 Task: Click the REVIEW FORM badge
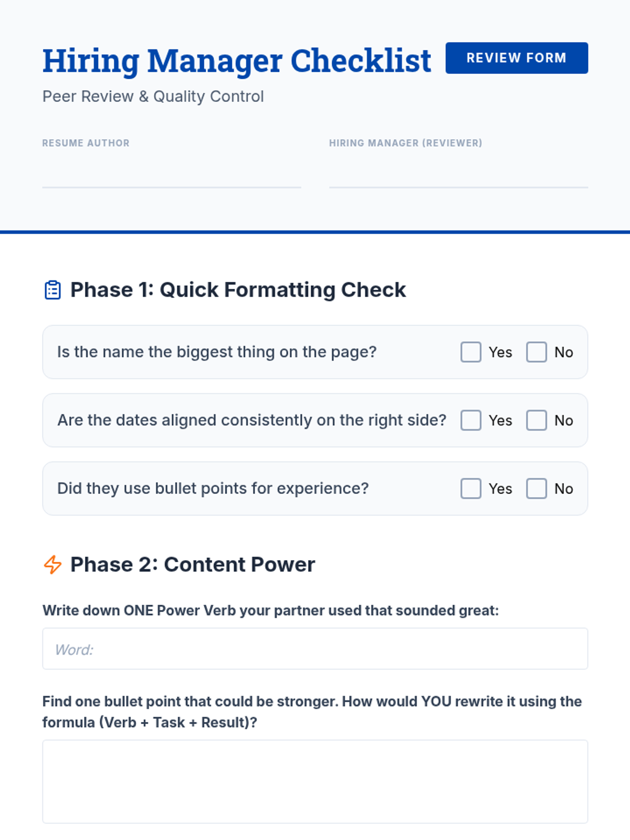[x=517, y=58]
